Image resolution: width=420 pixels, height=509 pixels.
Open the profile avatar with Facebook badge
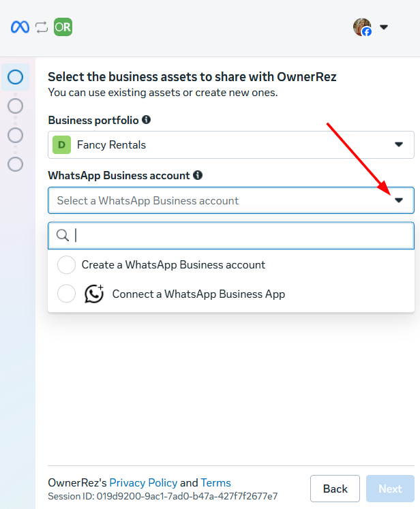[x=362, y=27]
